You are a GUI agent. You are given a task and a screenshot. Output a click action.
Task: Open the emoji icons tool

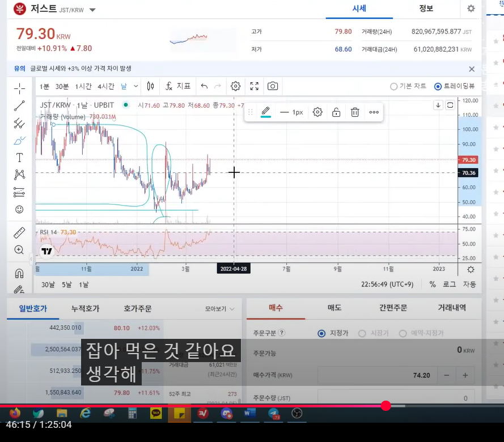(x=19, y=210)
